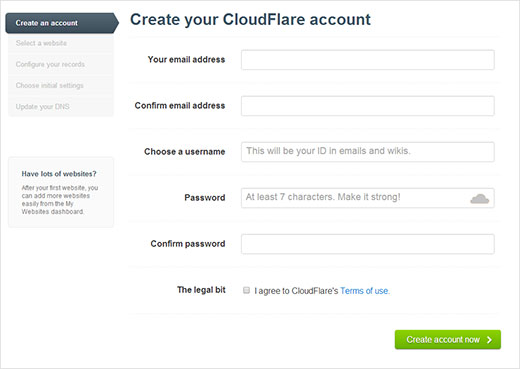
Task: Select the Confirm password field
Action: 368,244
